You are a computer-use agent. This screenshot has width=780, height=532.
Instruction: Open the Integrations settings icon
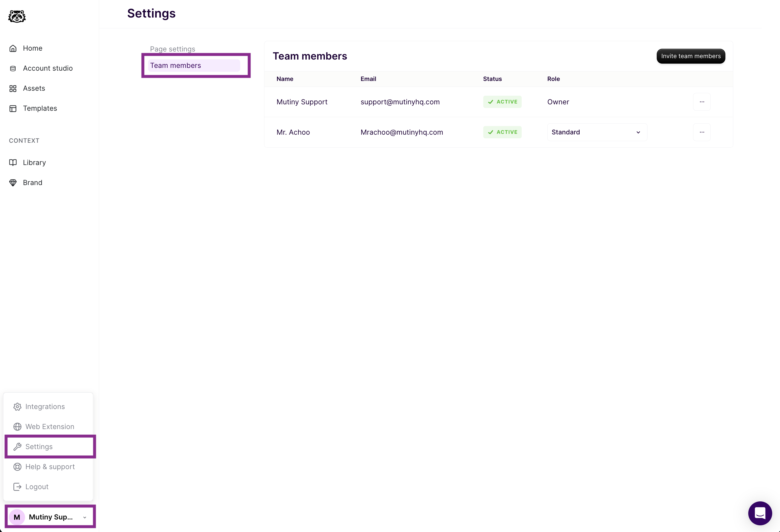pyautogui.click(x=18, y=406)
